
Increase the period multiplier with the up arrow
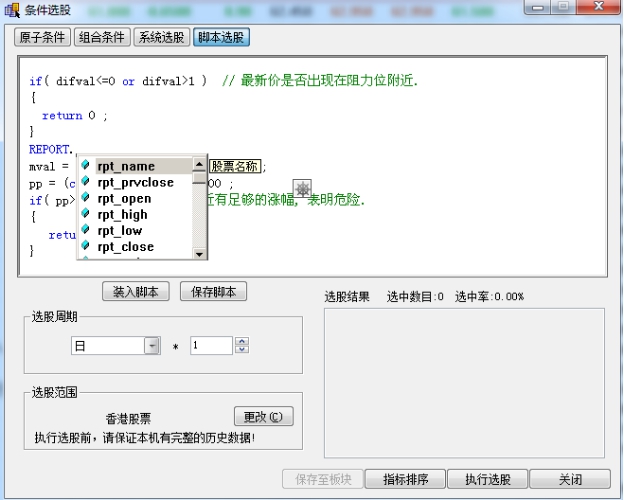[241, 341]
